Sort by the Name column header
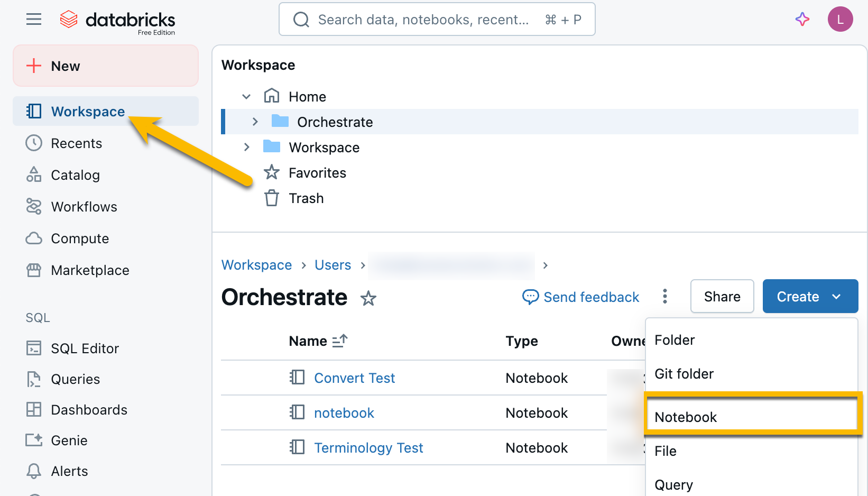The image size is (868, 496). [x=318, y=341]
